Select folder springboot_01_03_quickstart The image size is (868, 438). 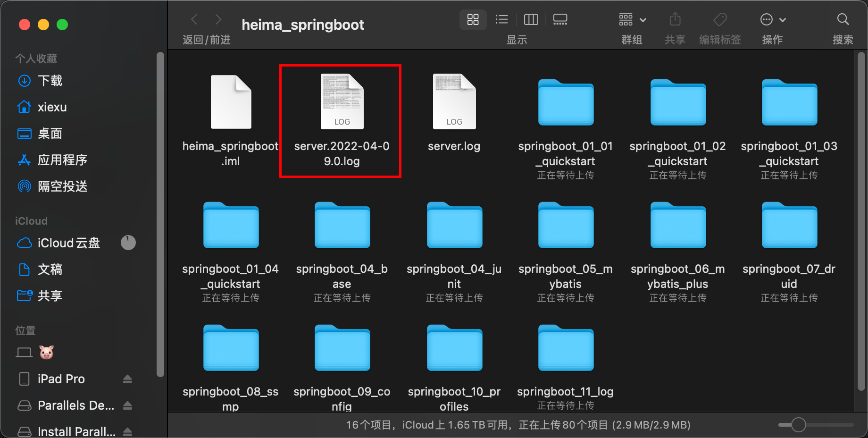pos(789,102)
